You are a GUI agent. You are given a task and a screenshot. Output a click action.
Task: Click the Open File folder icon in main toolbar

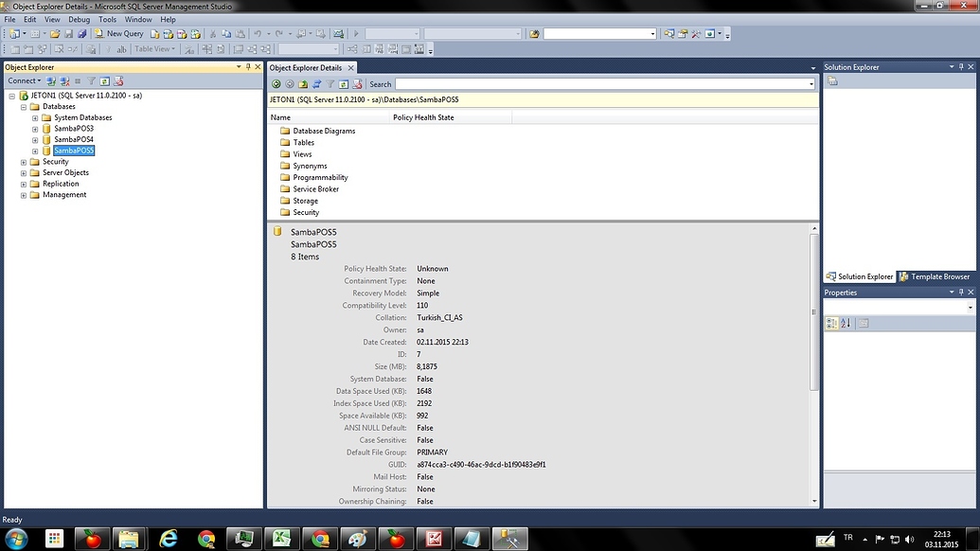point(55,34)
